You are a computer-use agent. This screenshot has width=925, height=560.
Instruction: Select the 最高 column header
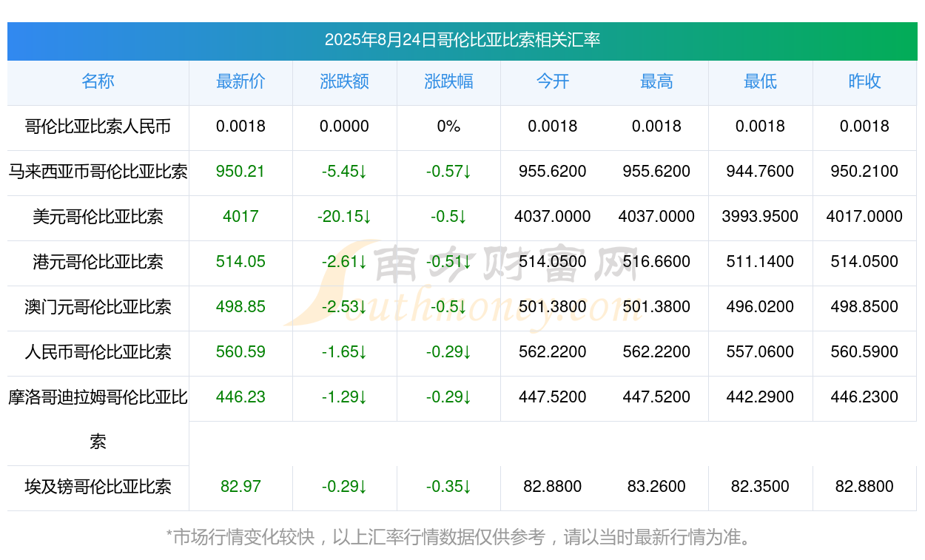coord(656,81)
